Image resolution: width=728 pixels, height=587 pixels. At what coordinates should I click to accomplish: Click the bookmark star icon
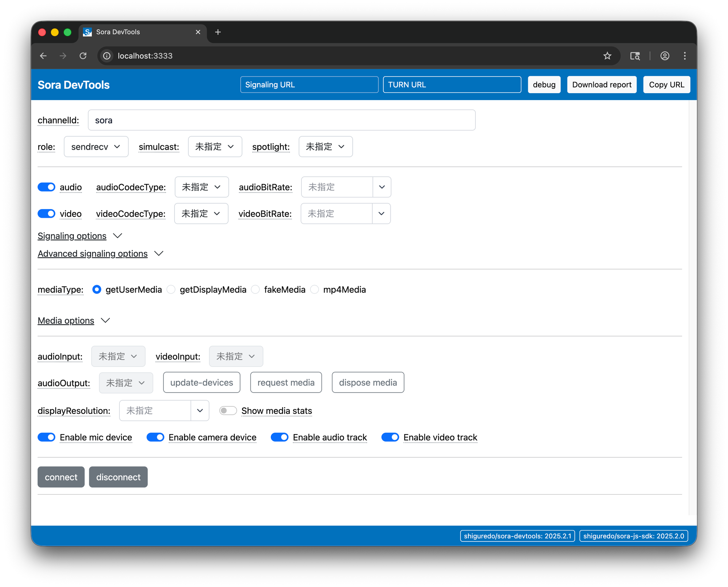(607, 56)
